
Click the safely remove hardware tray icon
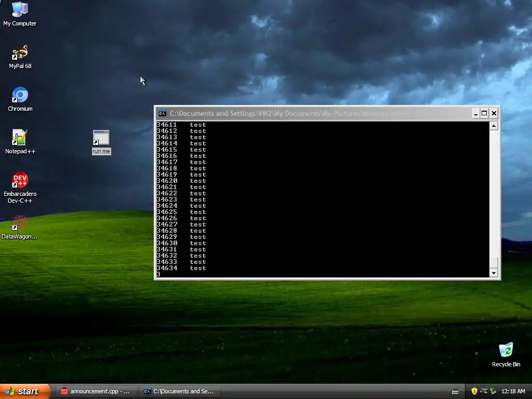click(x=493, y=391)
